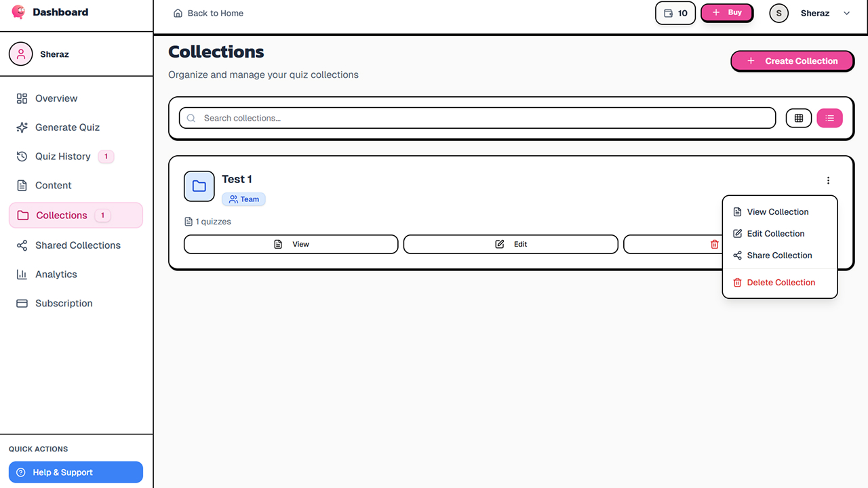Click the Test 1 folder icon
This screenshot has width=868, height=488.
pos(199,186)
